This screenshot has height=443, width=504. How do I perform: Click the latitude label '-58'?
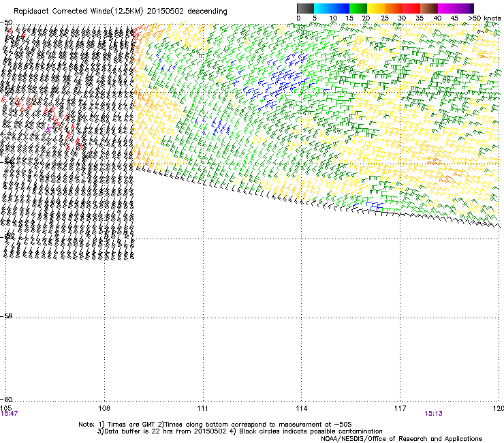(x=6, y=316)
